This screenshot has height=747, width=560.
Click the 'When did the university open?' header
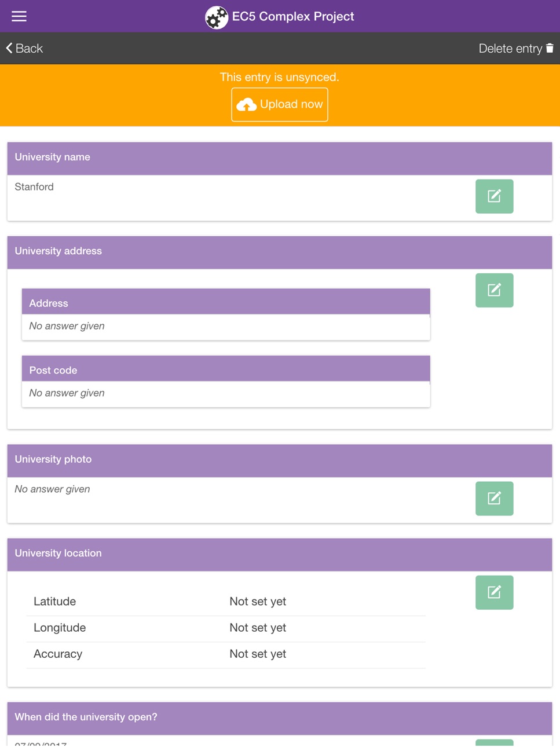pyautogui.click(x=280, y=719)
